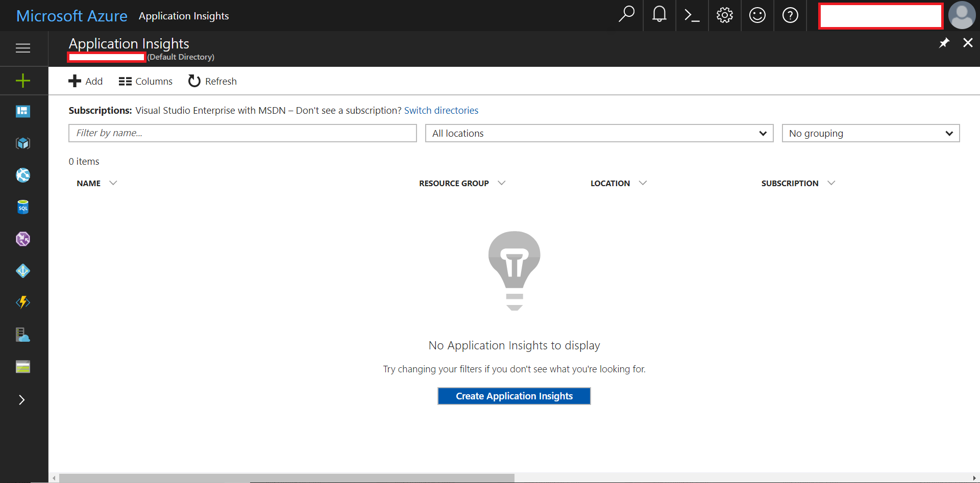Click Application Insights breadcrumb in top bar

coord(184,16)
